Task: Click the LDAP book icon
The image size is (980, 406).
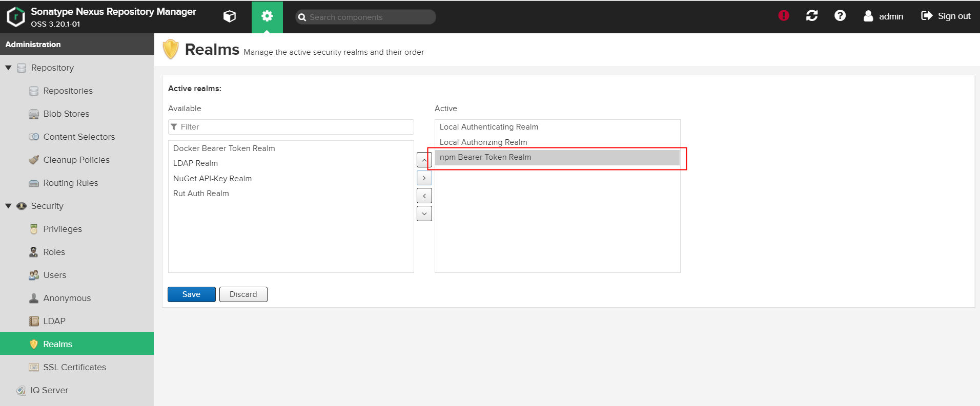Action: [34, 321]
